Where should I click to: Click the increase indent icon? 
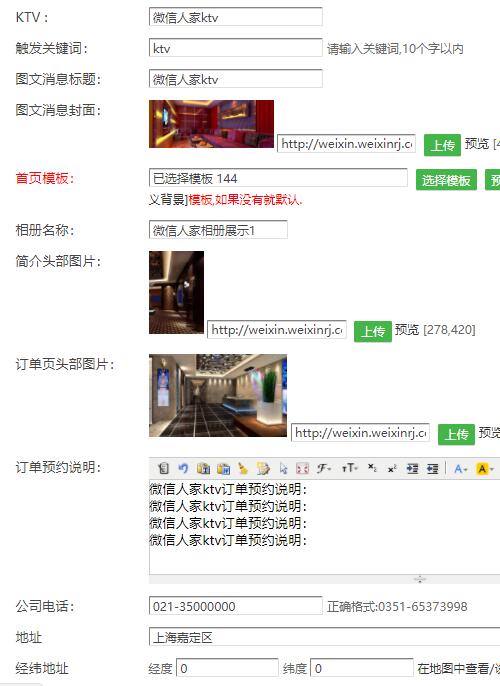412,469
